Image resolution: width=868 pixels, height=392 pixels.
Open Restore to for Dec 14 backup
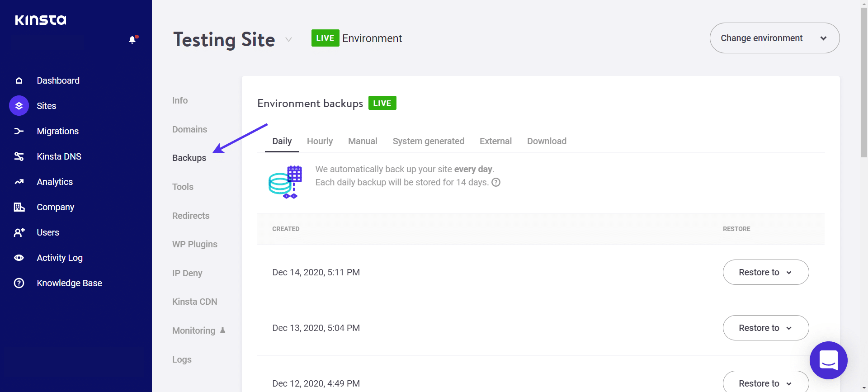tap(765, 272)
